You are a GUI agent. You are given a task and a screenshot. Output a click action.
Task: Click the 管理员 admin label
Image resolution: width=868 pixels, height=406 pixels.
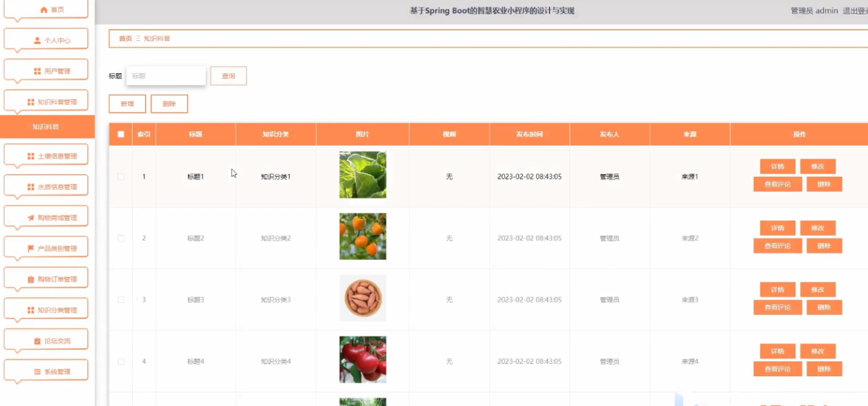814,11
